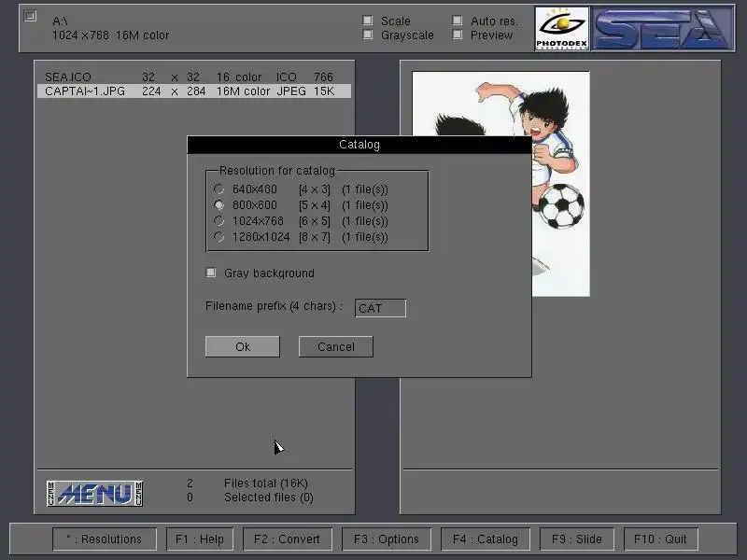Click the [8 x 7] grid size text
This screenshot has height=560, width=747.
point(315,237)
